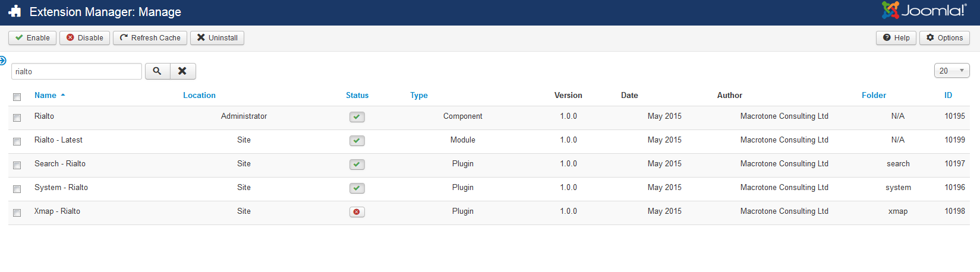Open the list limit dropdown showing 20
The image size is (980, 272).
(951, 71)
